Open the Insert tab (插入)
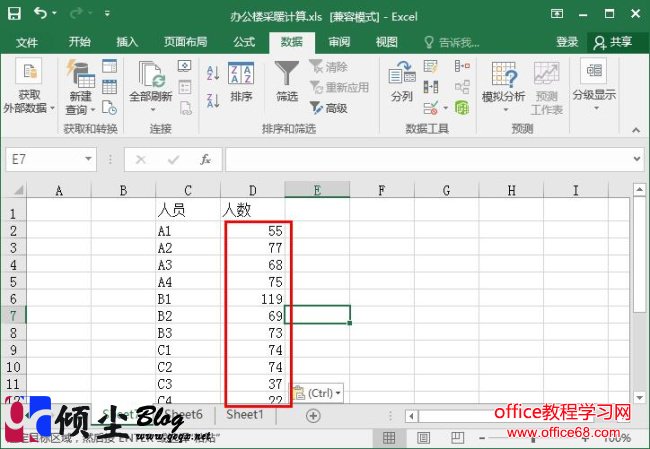 (127, 42)
